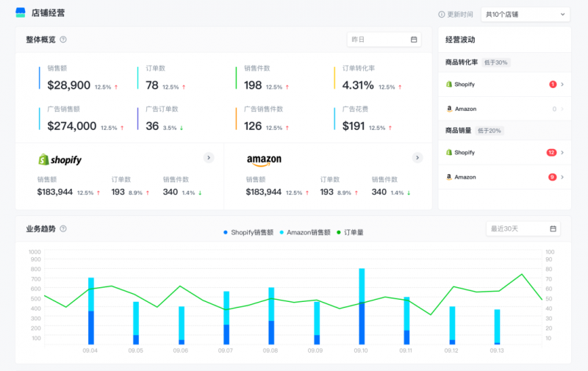Click calendar icon in 昨日 date field
The image size is (588, 371).
414,40
